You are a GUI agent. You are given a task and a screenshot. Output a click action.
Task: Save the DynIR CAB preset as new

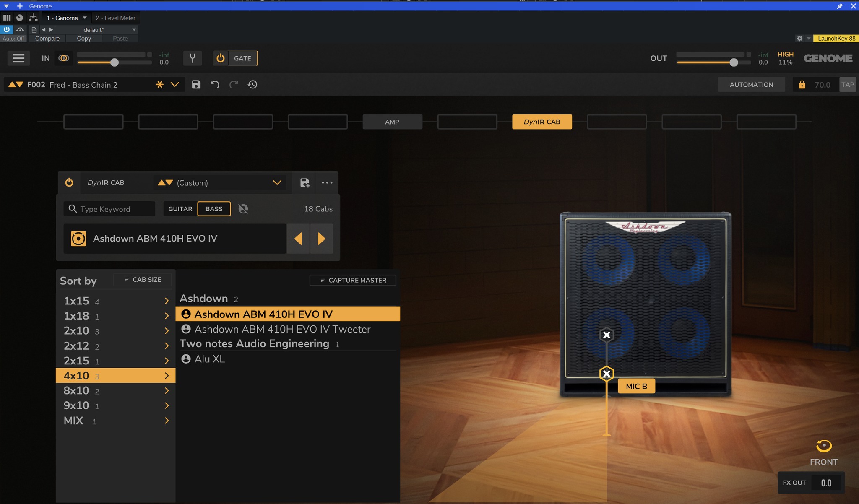tap(305, 183)
